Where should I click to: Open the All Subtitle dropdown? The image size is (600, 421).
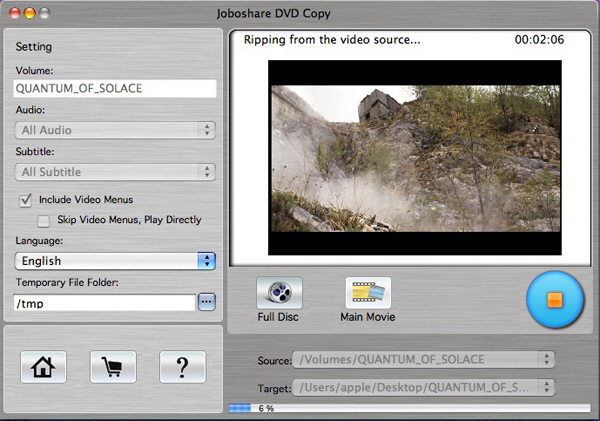(x=115, y=172)
